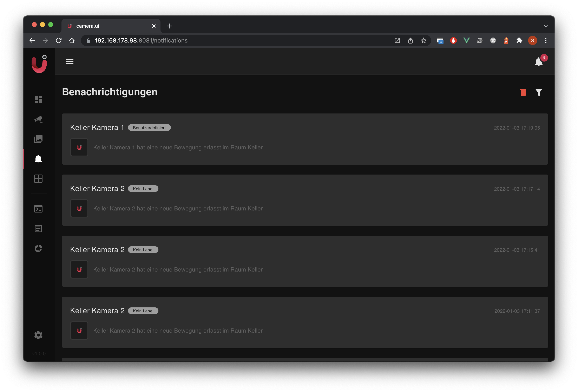Click the browser home button
The image size is (578, 392).
(x=72, y=40)
